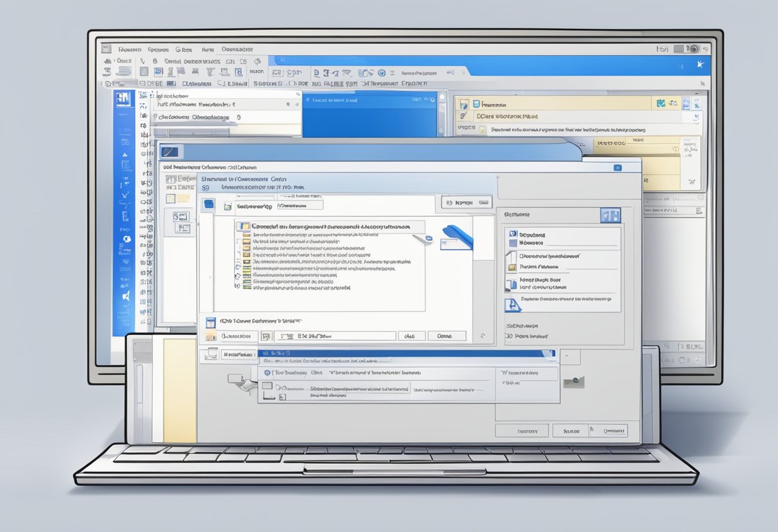The image size is (778, 532).
Task: Click the globe icon on the main toolbar
Action: tap(381, 74)
